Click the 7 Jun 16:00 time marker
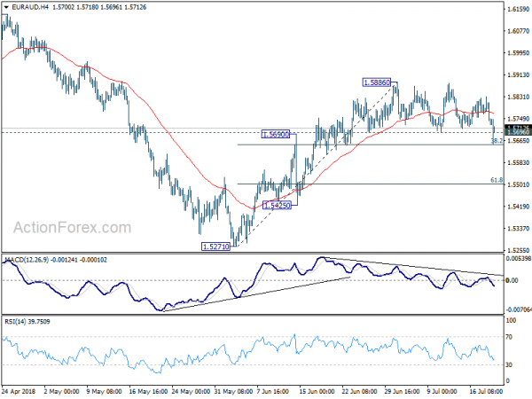532x399 pixels. pyautogui.click(x=273, y=392)
